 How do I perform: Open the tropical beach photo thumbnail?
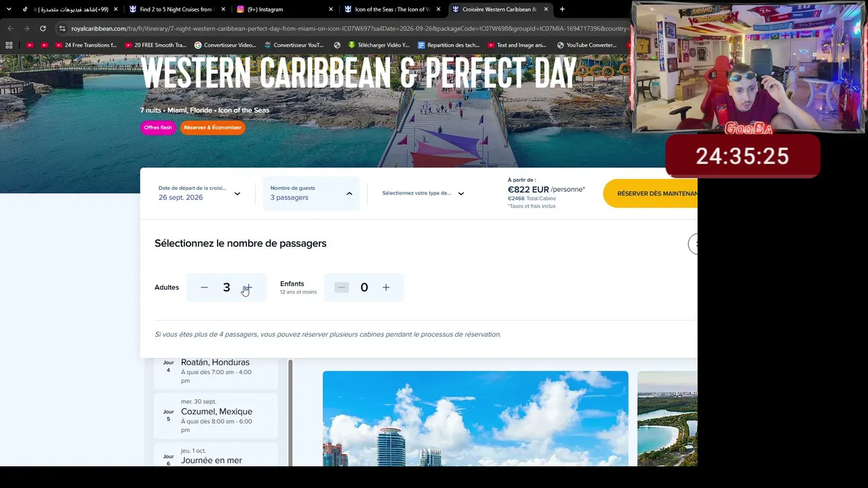[x=667, y=418]
